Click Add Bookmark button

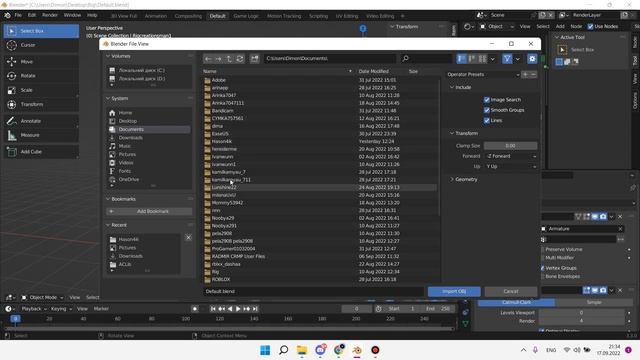coord(149,211)
